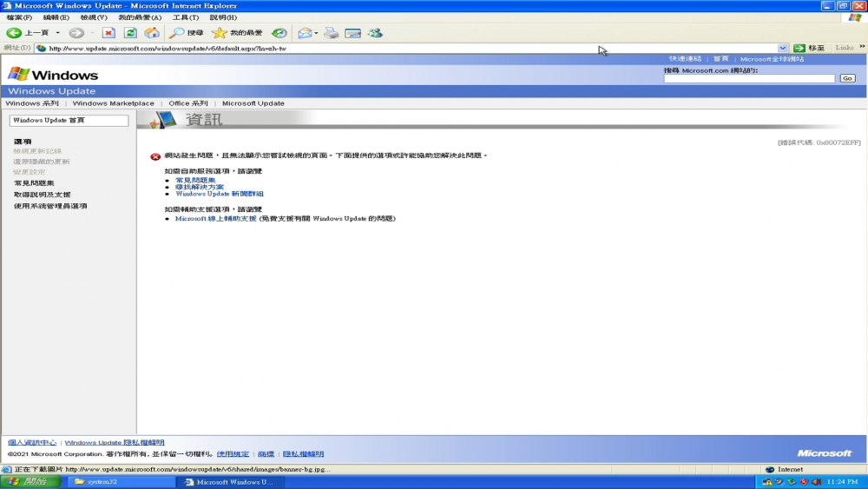Click the Microsoft Update navigation tab

[x=253, y=103]
